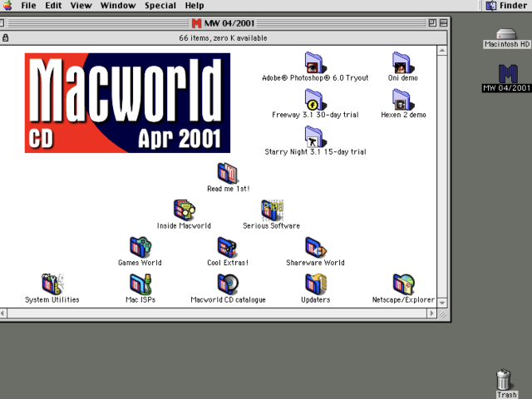Open the Oni demo folder

click(402, 63)
